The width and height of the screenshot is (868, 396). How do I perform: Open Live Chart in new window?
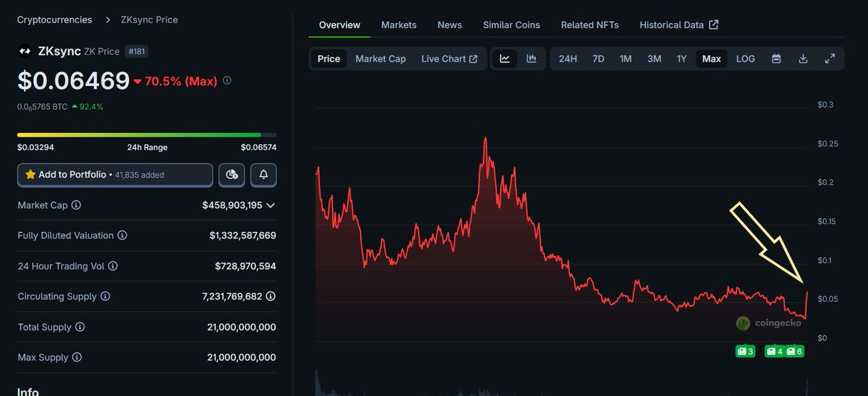click(x=449, y=59)
